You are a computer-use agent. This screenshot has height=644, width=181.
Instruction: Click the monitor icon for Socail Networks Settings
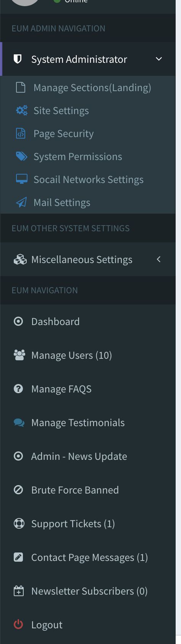pyautogui.click(x=21, y=179)
